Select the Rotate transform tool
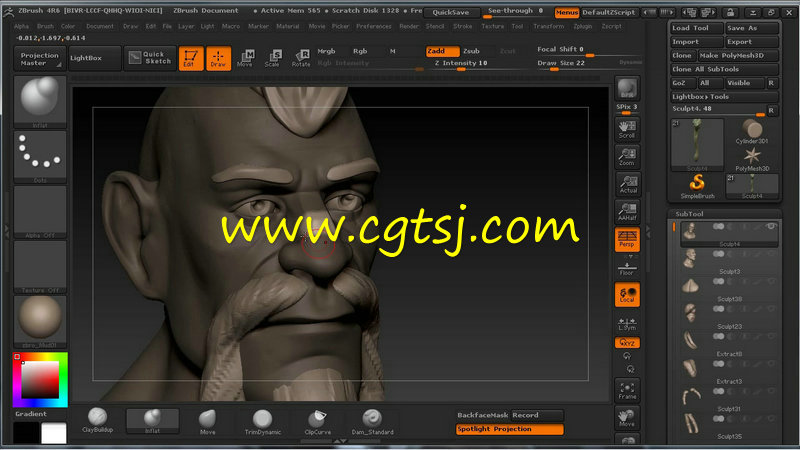800x450 pixels. [x=301, y=58]
